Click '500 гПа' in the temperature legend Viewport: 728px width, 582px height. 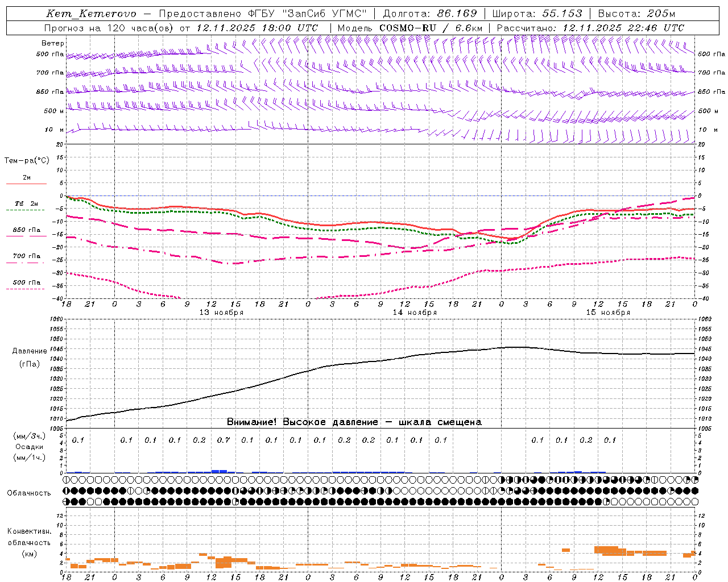[x=26, y=282]
